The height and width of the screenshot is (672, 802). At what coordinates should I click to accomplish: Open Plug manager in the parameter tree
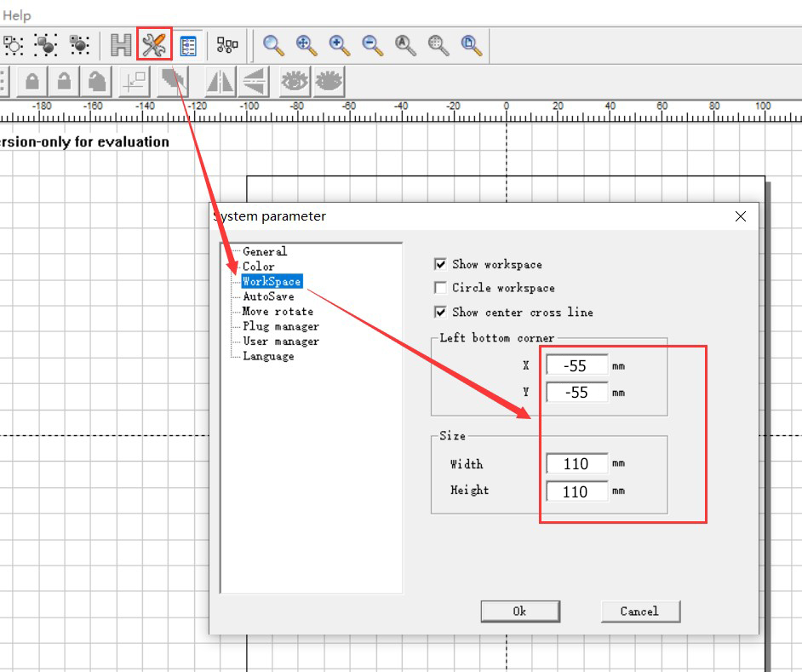tap(281, 326)
